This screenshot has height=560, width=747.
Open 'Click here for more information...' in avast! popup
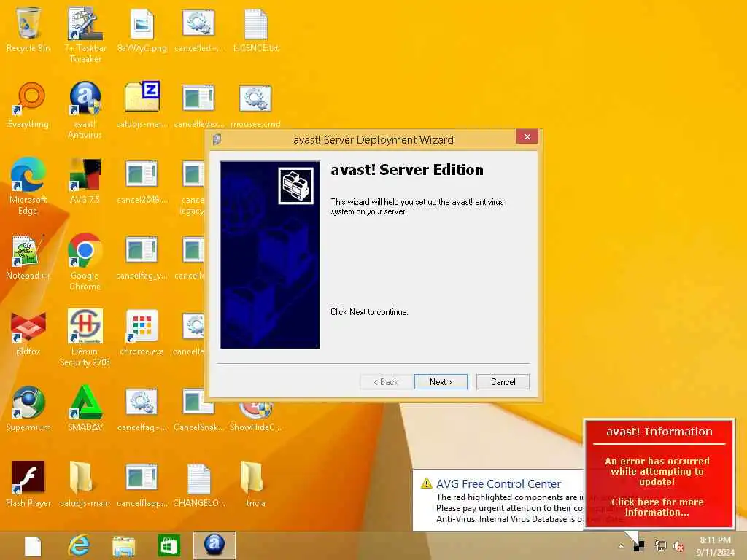click(x=657, y=507)
